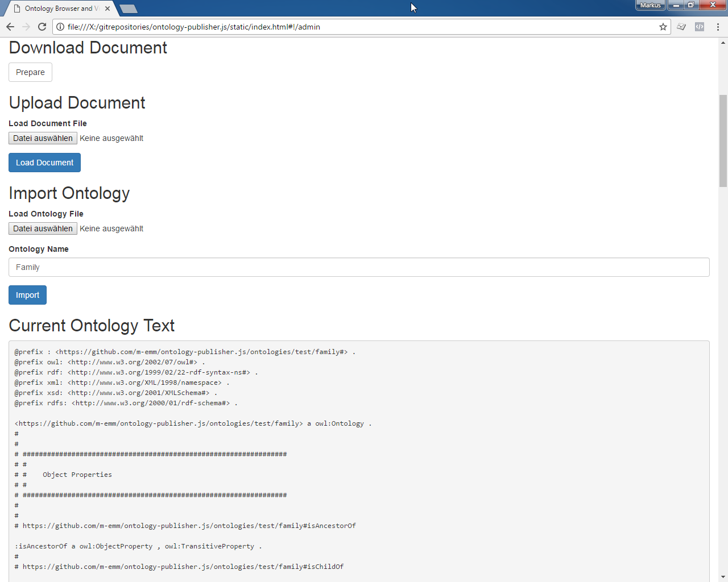Click the vertical scrollbar thumb
The height and width of the screenshot is (582, 728).
[723, 141]
